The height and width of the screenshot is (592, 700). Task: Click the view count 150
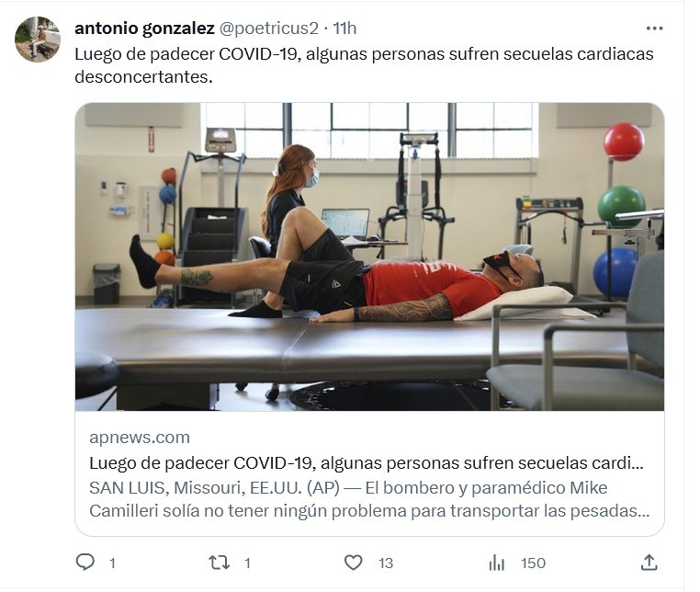pyautogui.click(x=533, y=563)
